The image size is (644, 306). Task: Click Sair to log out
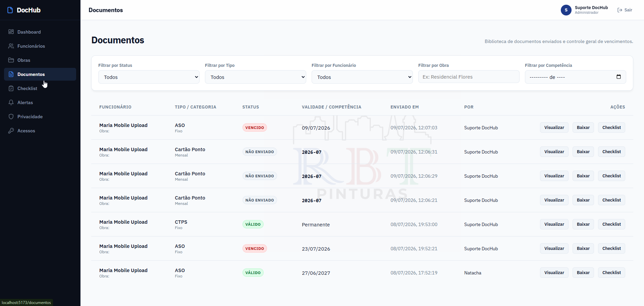click(x=625, y=10)
